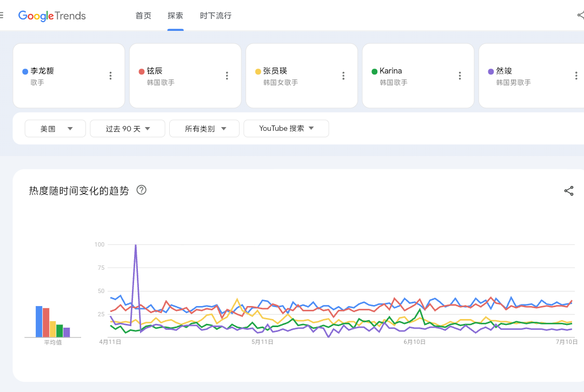Select the 然竣 search term card
Screen dimensions: 584x392
click(x=532, y=76)
